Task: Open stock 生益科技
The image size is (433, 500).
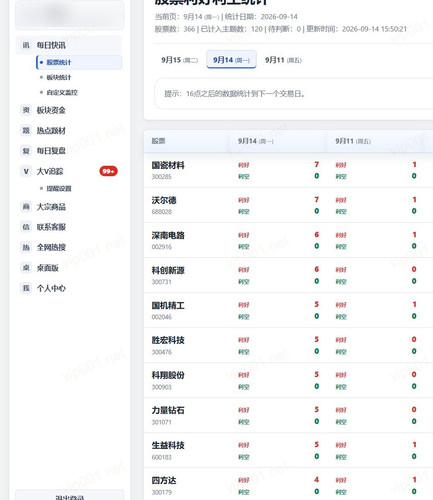Action: [x=168, y=445]
